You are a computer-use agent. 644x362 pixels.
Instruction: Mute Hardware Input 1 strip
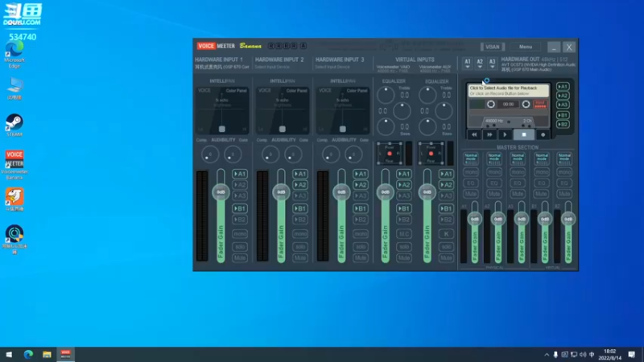(240, 258)
